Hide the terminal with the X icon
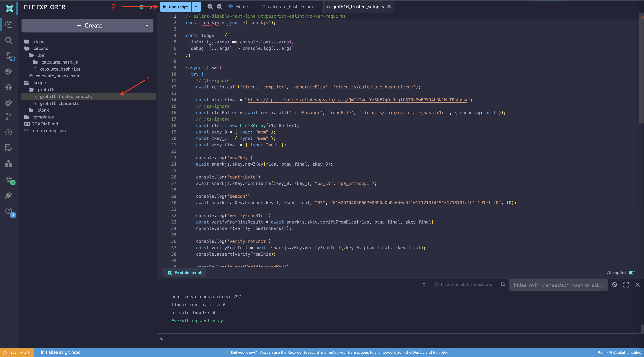644x357 pixels. click(x=638, y=285)
